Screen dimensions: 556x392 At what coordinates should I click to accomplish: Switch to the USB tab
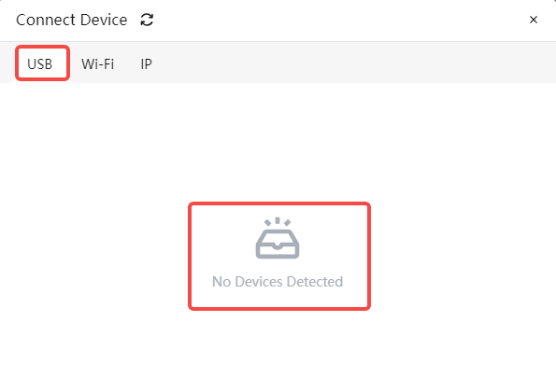coord(40,64)
